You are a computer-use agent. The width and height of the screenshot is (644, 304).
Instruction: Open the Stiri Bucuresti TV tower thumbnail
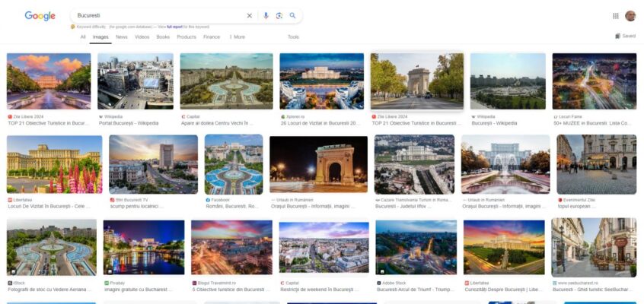click(153, 164)
